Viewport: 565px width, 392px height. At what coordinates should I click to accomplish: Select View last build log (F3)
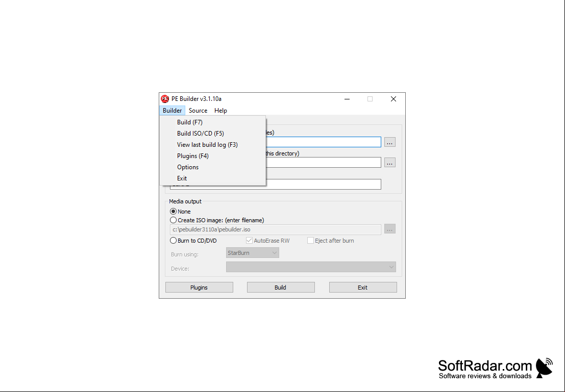(x=213, y=145)
